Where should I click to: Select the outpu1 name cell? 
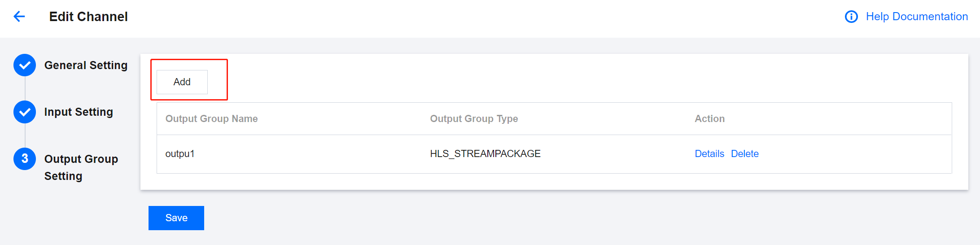click(179, 154)
